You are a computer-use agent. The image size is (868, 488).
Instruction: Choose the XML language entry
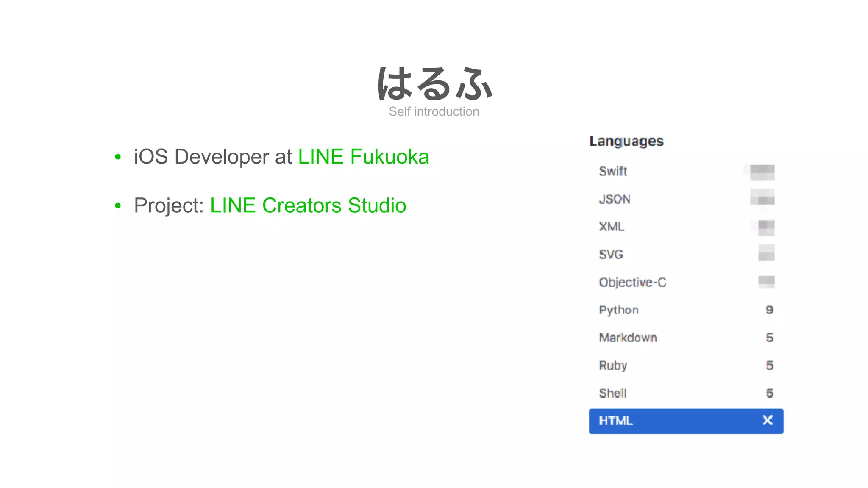[x=686, y=227]
